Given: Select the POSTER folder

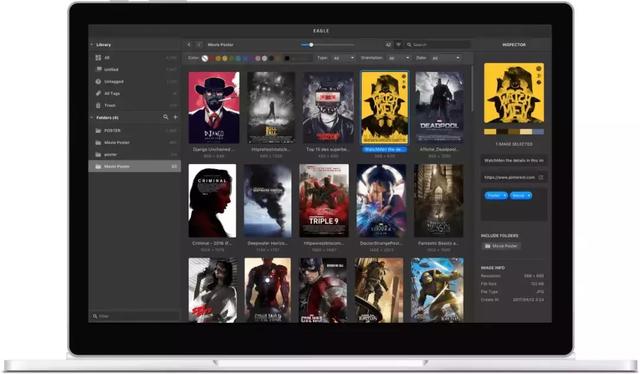Looking at the screenshot, I should 134,131.
